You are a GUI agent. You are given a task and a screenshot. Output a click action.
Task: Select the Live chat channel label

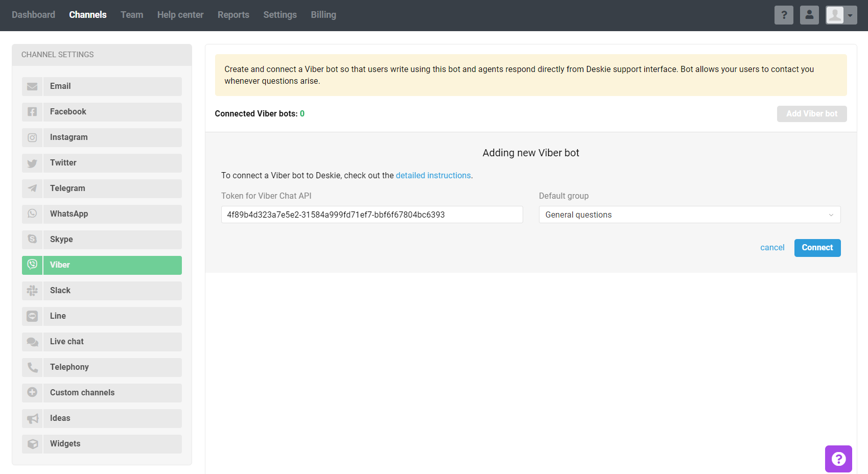click(67, 342)
